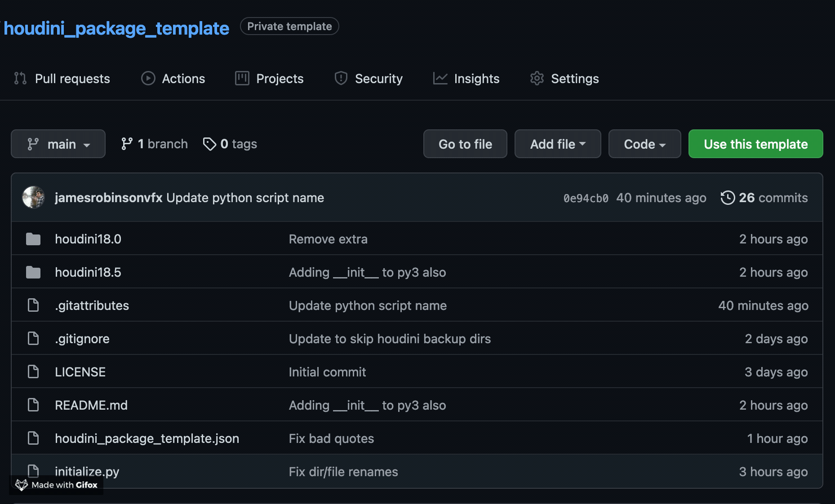Open Fix dir/file renames commit message
The width and height of the screenshot is (835, 504).
coord(343,472)
